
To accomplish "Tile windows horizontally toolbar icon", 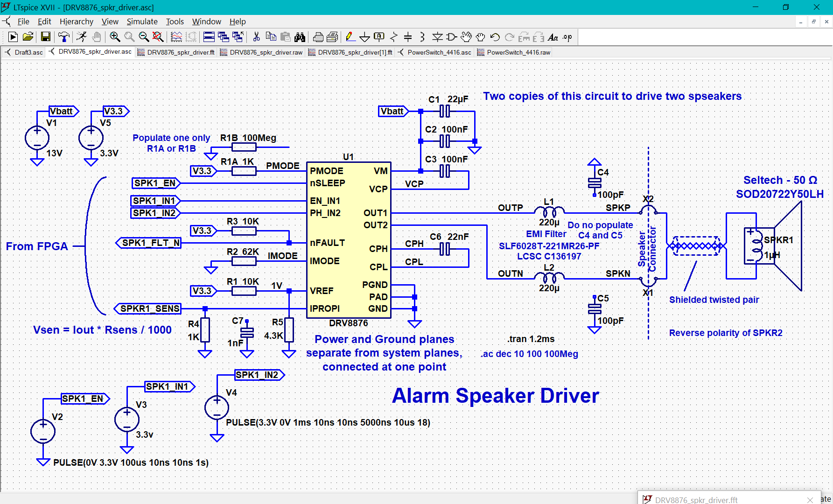I will [209, 37].
